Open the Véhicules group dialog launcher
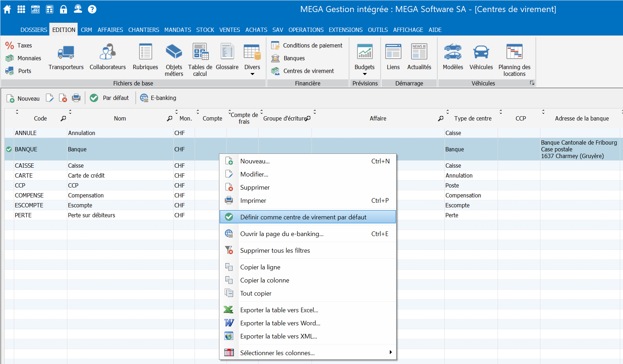623x364 pixels. coord(532,83)
